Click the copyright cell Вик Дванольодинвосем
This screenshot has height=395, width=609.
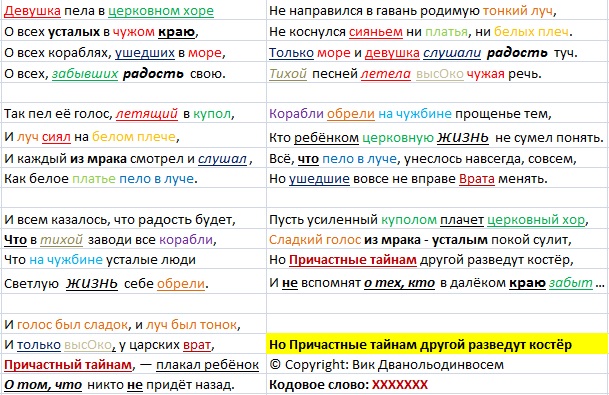[x=438, y=364]
